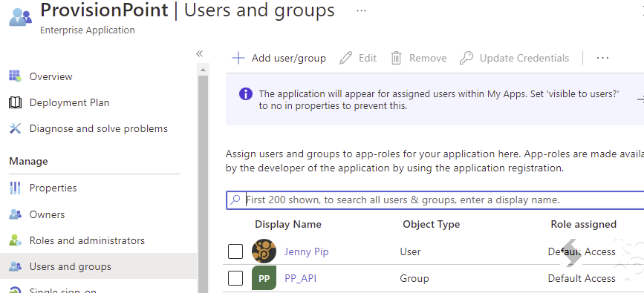Viewport: 644px width, 293px height.
Task: Click Jenny Pip's avatar image
Action: click(264, 251)
